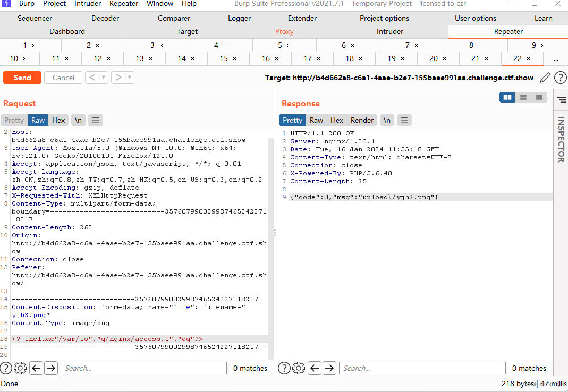Close Repeater tab 9

click(542, 45)
